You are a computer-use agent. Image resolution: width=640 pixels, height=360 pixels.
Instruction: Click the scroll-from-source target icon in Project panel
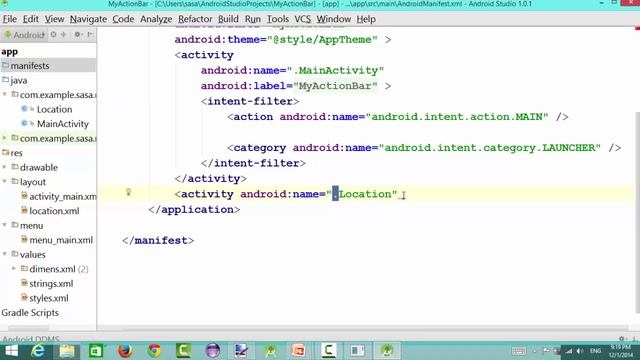(53, 35)
